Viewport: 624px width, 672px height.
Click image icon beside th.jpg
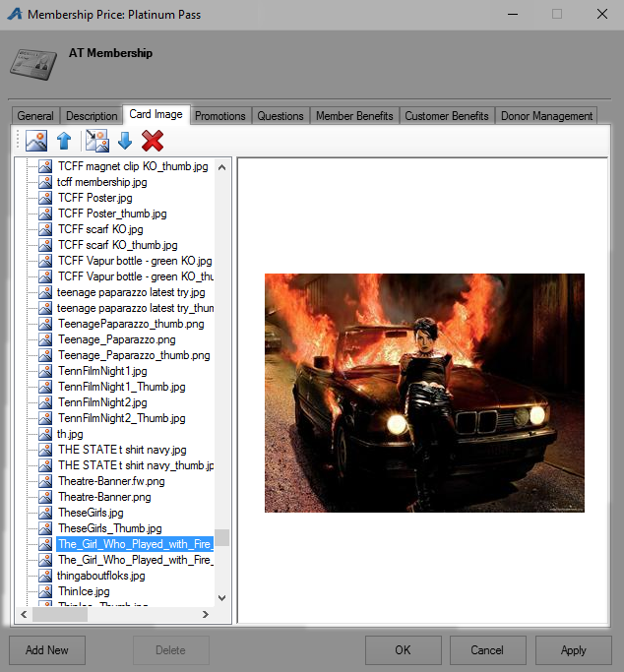45,434
